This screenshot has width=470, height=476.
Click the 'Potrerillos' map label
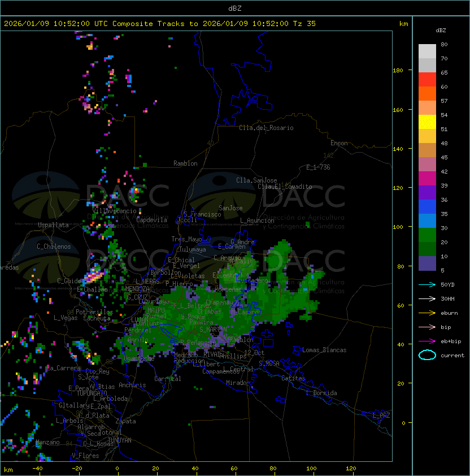click(94, 312)
